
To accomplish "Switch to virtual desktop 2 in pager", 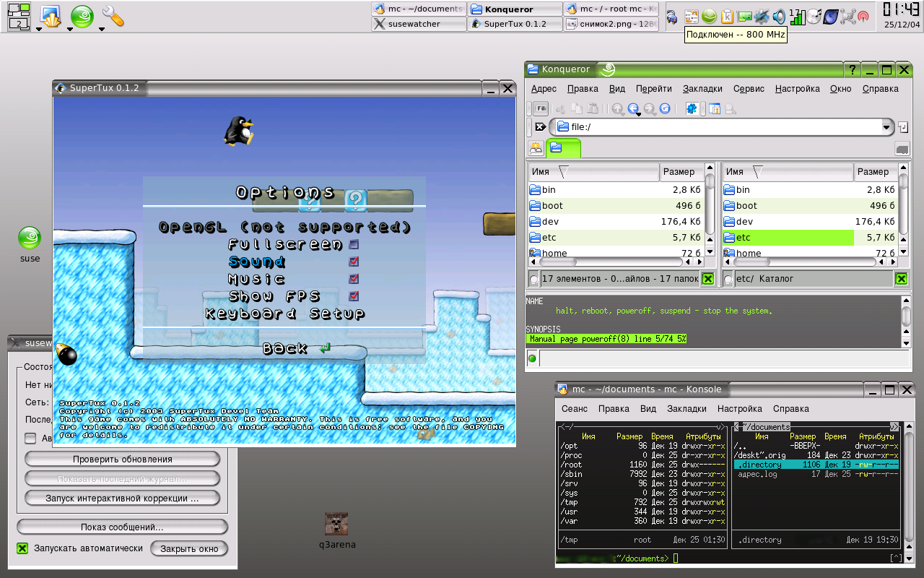I will [x=18, y=23].
